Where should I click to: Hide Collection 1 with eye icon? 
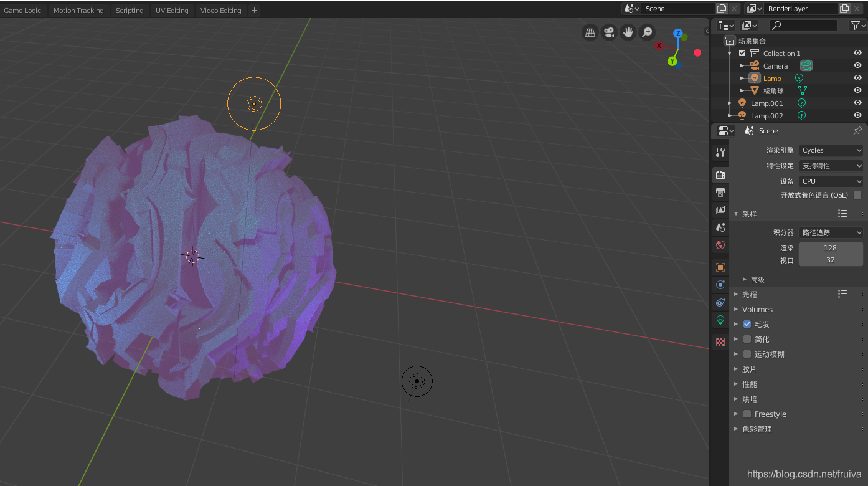(x=857, y=53)
